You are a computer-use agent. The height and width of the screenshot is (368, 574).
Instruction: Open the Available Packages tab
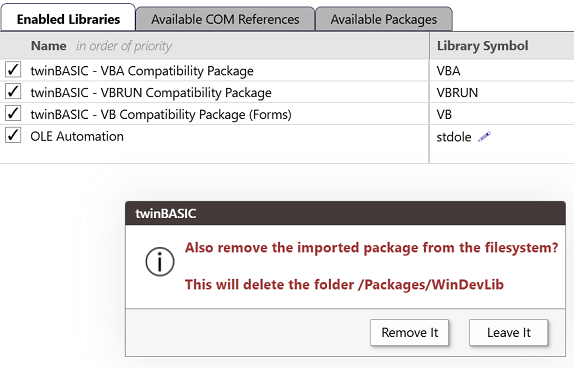(x=384, y=19)
